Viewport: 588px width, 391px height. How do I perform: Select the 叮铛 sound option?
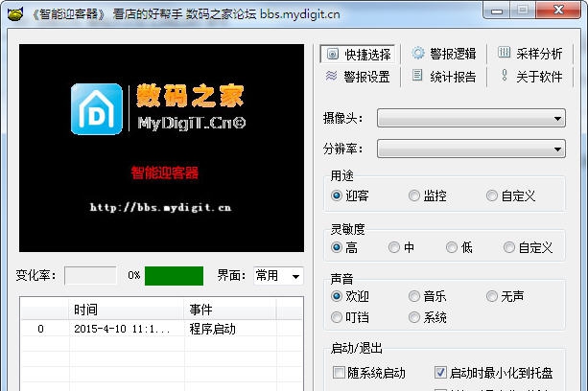click(350, 317)
